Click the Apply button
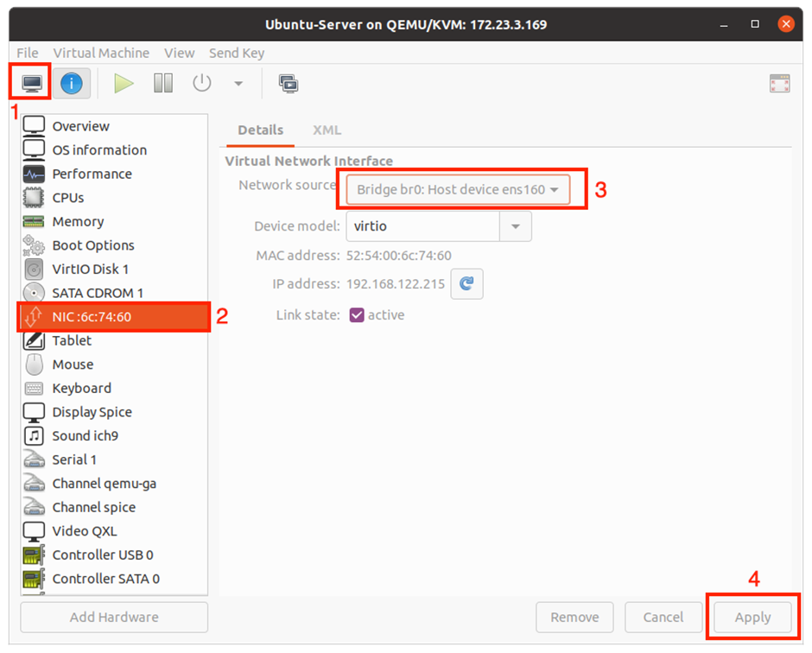This screenshot has height=653, width=812. pos(752,618)
